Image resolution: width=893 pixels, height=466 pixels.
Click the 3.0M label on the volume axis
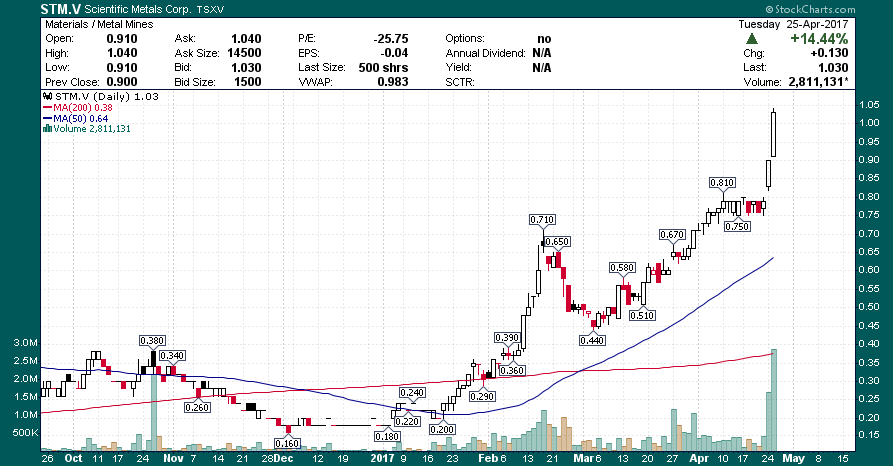point(26,343)
